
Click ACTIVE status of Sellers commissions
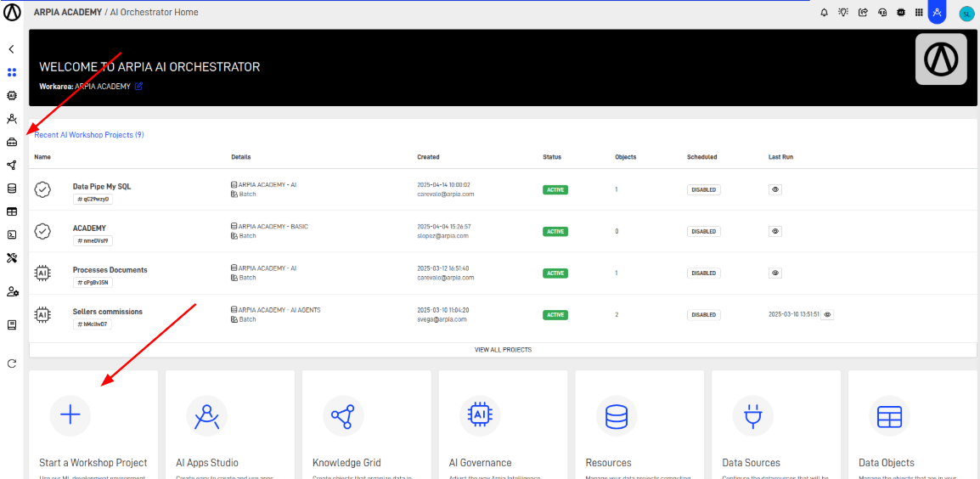tap(555, 315)
